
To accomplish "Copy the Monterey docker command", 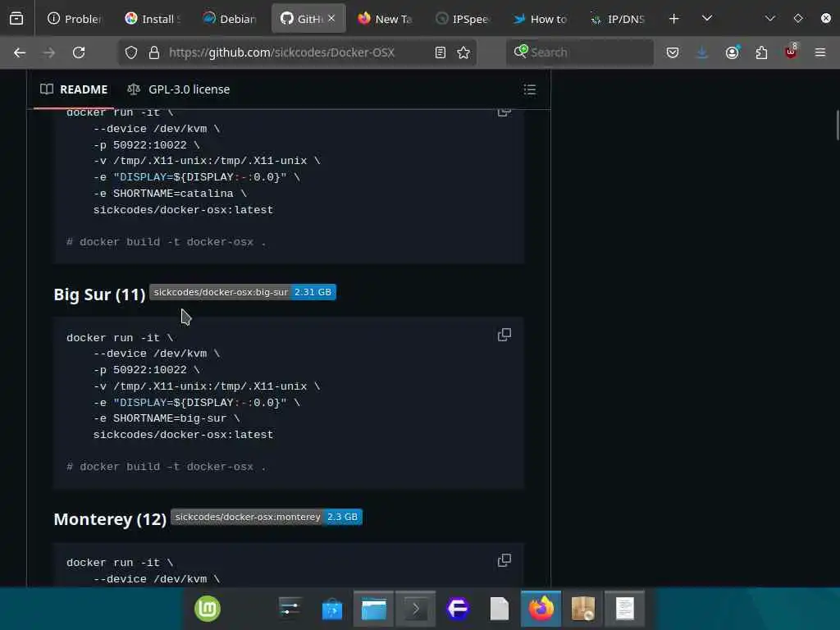I will 504,560.
